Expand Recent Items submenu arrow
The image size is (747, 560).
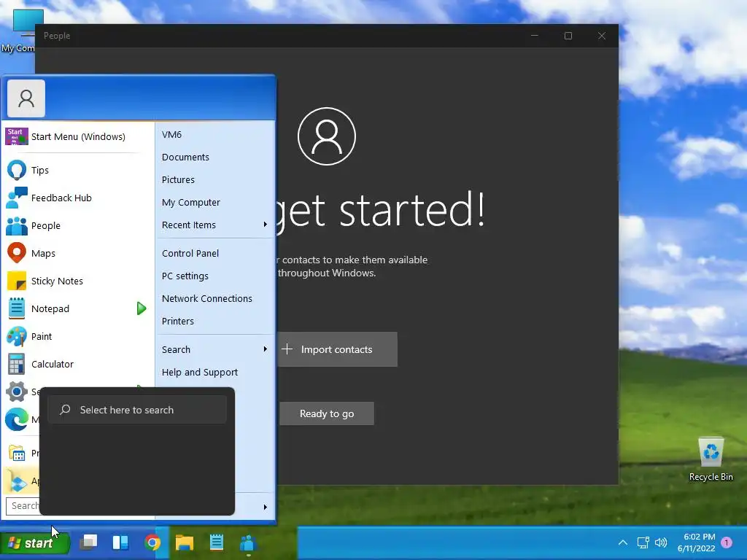pos(266,225)
